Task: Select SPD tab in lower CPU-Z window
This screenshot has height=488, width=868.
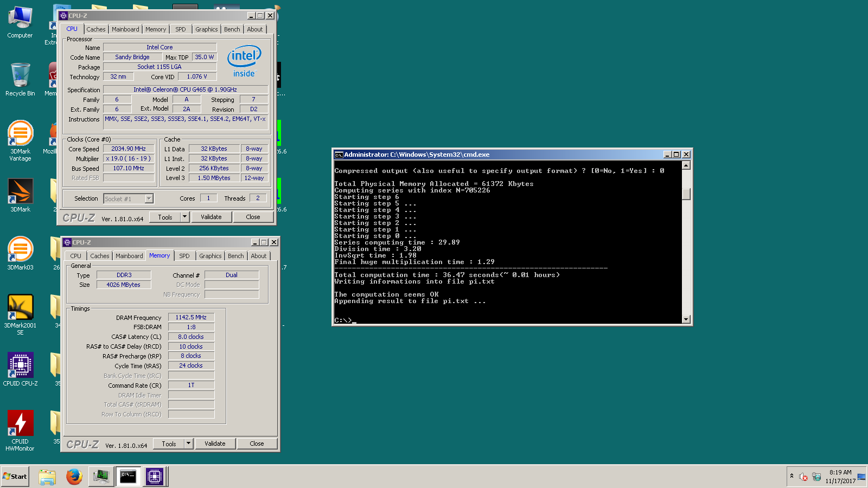Action: (184, 256)
